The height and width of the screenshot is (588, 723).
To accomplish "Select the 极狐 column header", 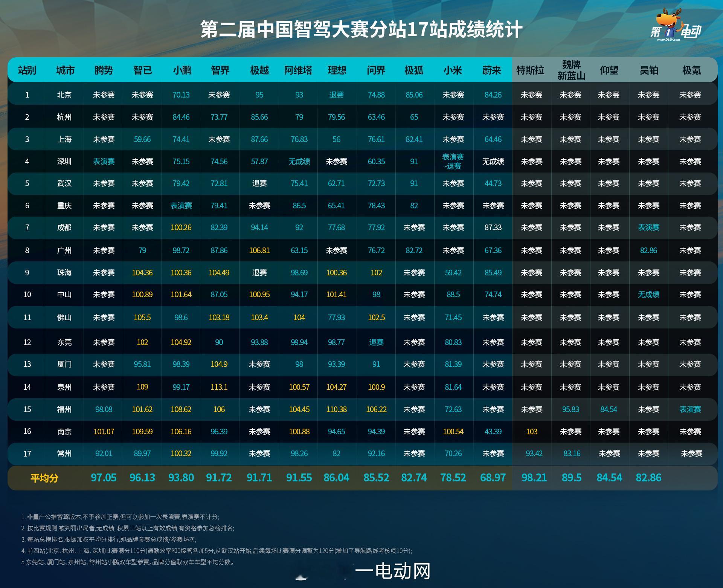I will click(414, 70).
